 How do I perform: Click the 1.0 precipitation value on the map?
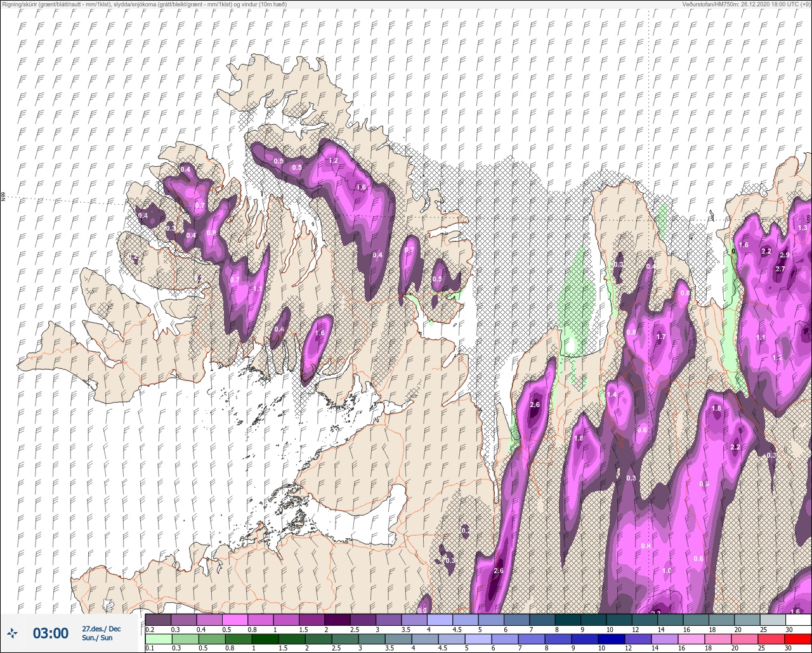click(667, 571)
